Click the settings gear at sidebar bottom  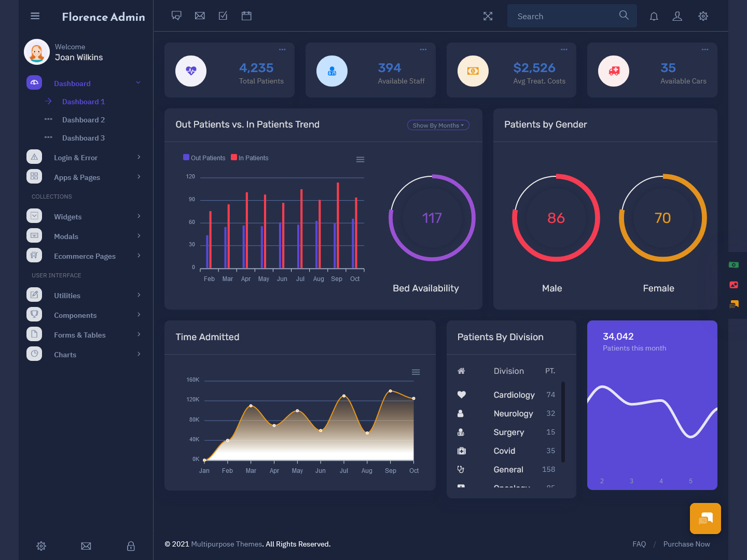click(41, 546)
